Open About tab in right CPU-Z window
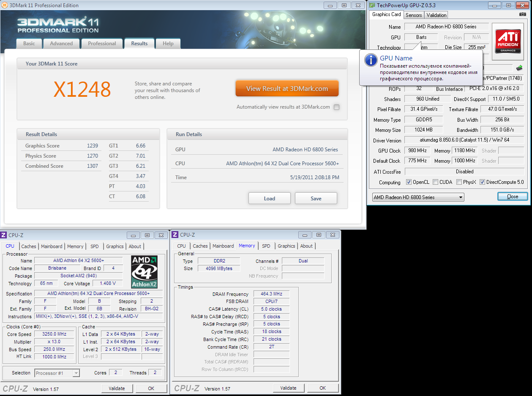The width and height of the screenshot is (532, 396). click(306, 246)
